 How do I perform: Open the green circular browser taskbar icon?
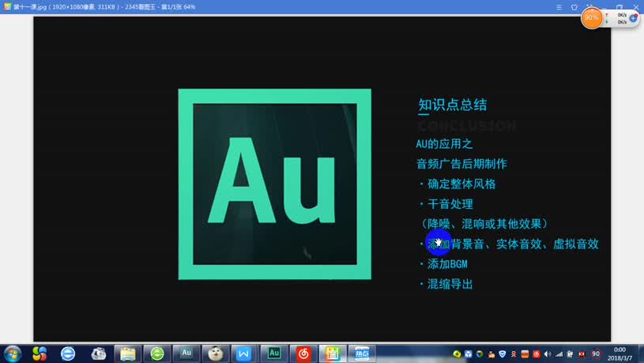point(157,354)
